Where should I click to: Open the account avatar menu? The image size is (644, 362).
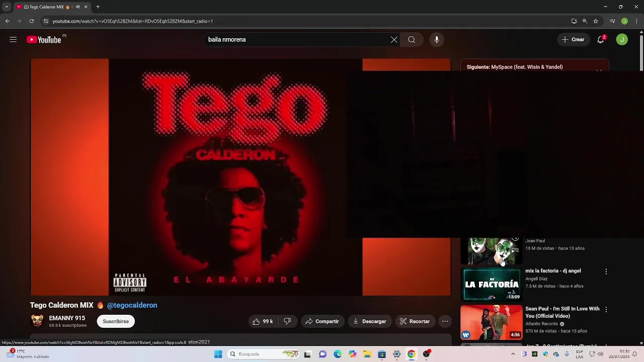point(622,40)
